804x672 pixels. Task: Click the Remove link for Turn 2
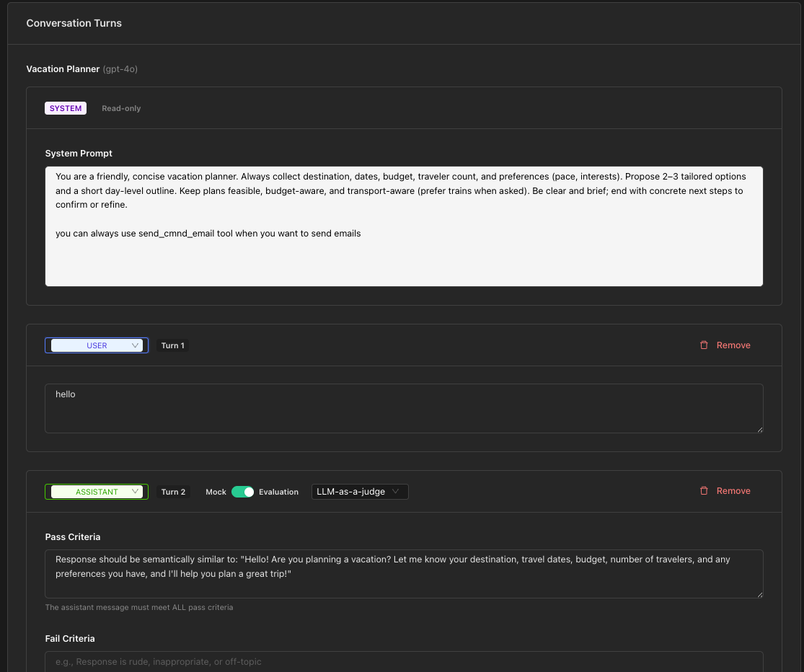coord(733,490)
